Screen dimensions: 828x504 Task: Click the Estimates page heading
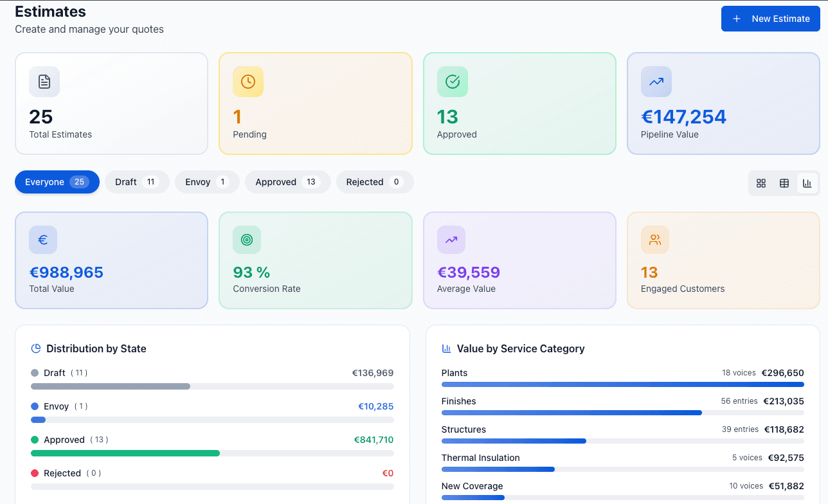[x=50, y=12]
